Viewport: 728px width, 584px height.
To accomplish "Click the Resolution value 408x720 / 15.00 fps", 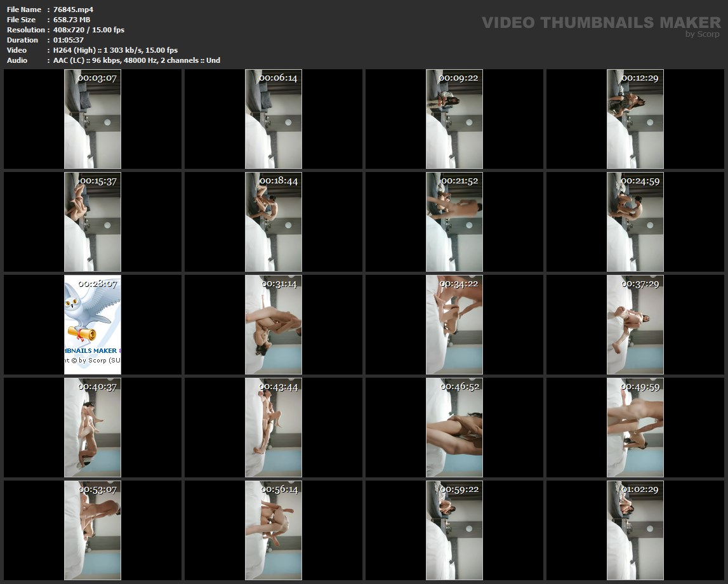I will tap(89, 30).
